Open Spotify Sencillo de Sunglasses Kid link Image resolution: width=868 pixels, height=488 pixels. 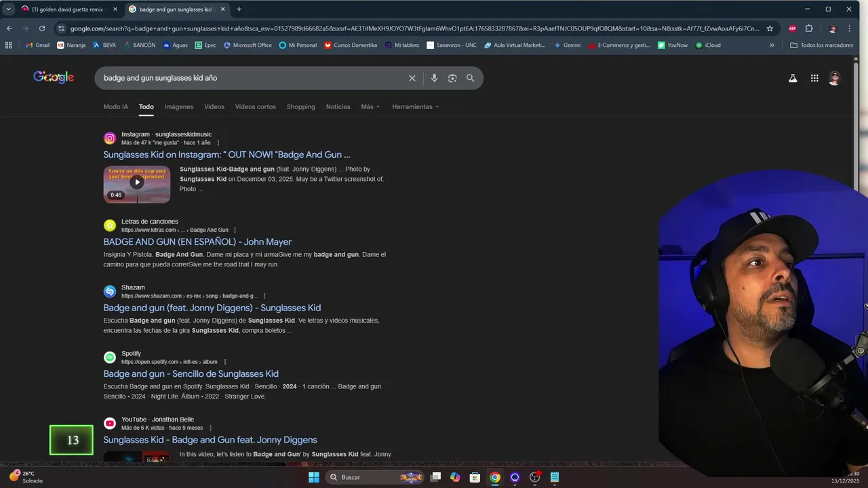(191, 374)
